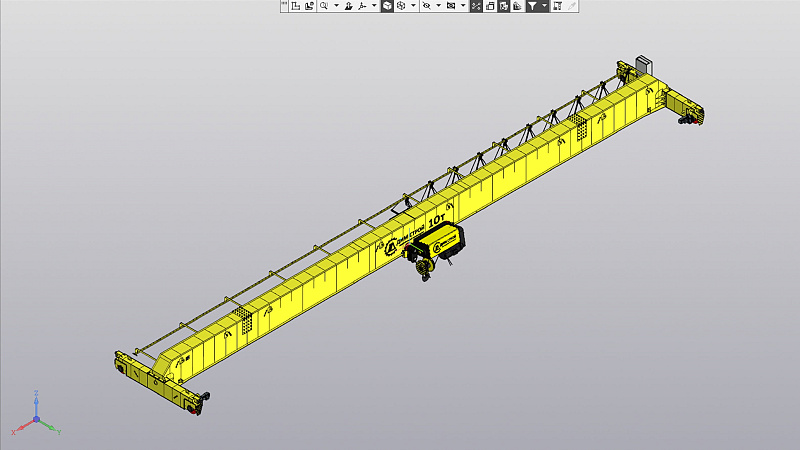Click the zoom magnifier tool icon
The width and height of the screenshot is (800, 450).
323,6
